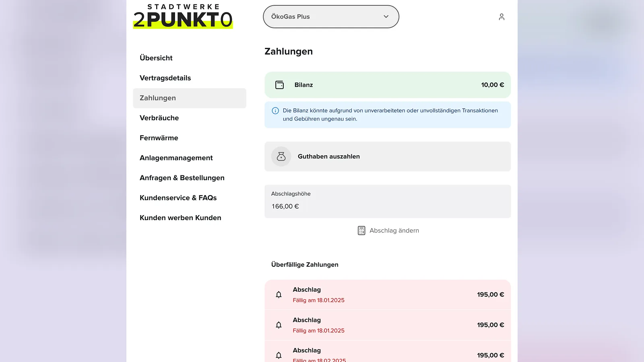Open Kundenservice & FAQs in the sidebar

178,198
